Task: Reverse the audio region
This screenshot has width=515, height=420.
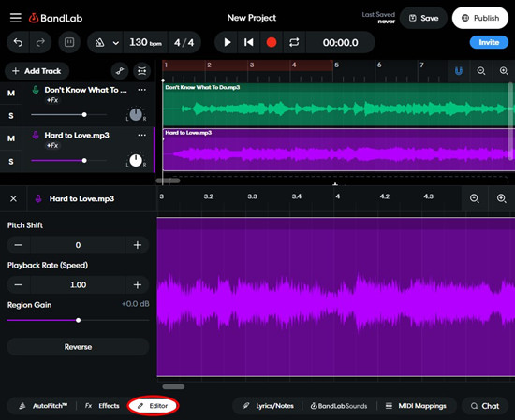Action: point(78,347)
